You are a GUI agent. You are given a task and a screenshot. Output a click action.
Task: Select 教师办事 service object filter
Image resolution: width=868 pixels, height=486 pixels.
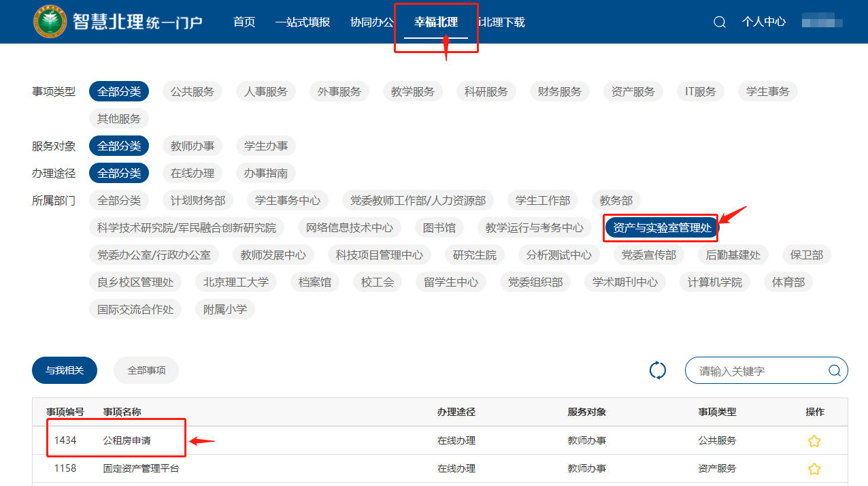[192, 146]
